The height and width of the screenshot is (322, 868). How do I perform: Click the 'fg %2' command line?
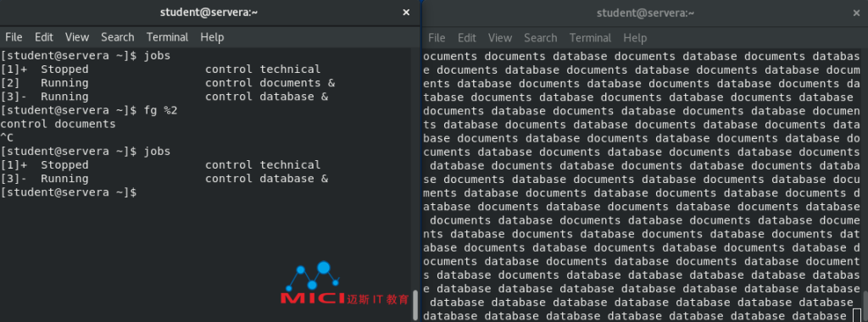(x=88, y=110)
